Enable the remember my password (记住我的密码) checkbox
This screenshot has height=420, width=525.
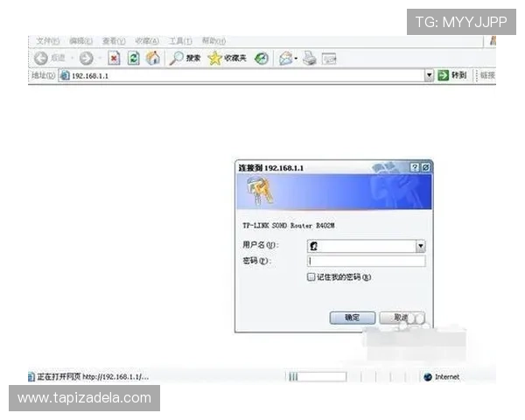click(311, 277)
